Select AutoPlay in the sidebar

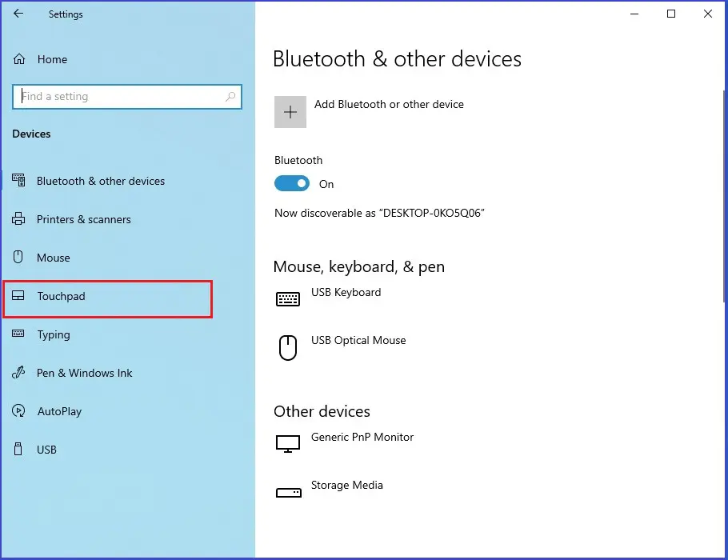coord(59,411)
